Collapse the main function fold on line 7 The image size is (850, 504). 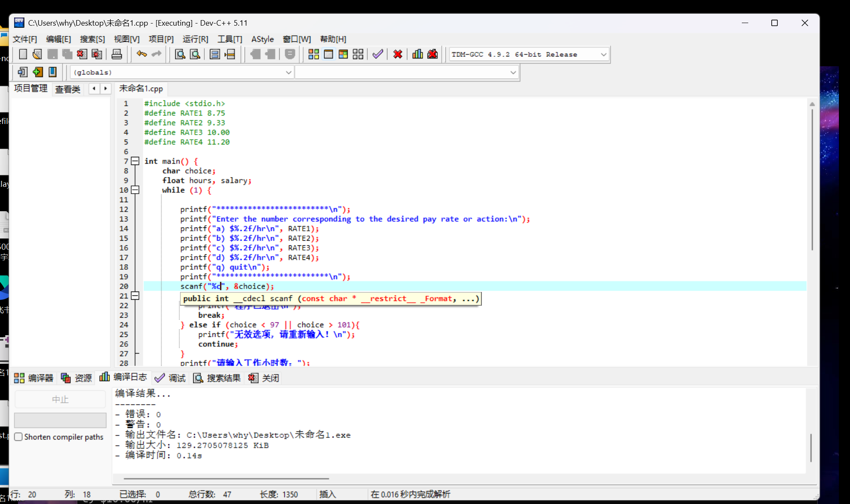135,161
